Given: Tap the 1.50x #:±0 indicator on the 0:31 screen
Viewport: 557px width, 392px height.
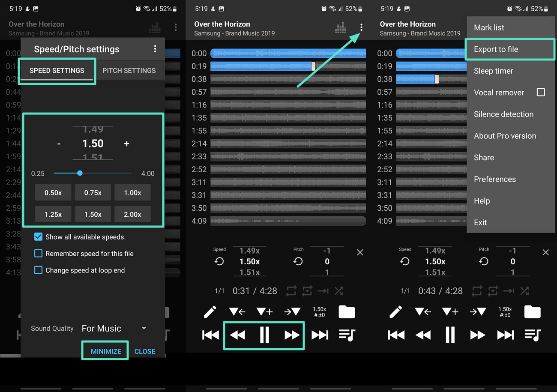Looking at the screenshot, I should coord(319,312).
